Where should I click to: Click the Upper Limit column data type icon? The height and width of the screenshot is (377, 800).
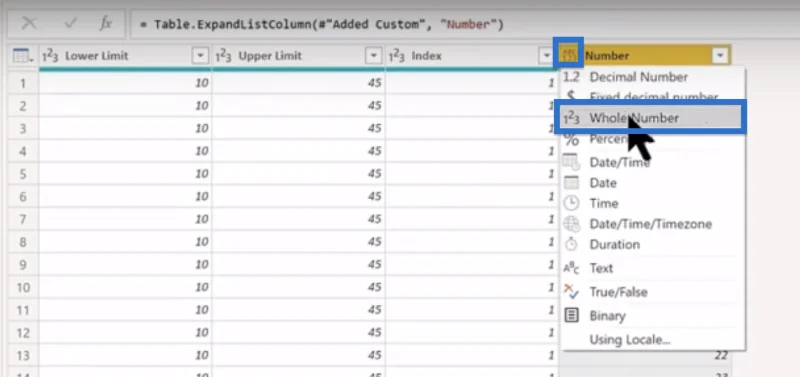tap(223, 56)
